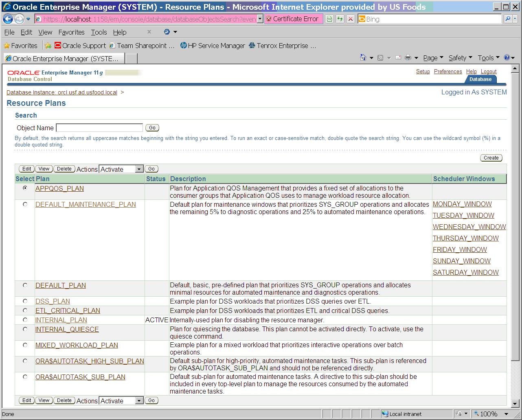Click the Bing search magnifier button
The width and height of the screenshot is (522, 420).
508,19
